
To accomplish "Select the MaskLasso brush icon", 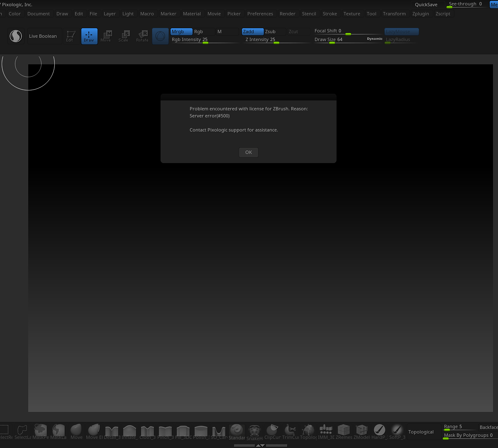I will (58, 431).
